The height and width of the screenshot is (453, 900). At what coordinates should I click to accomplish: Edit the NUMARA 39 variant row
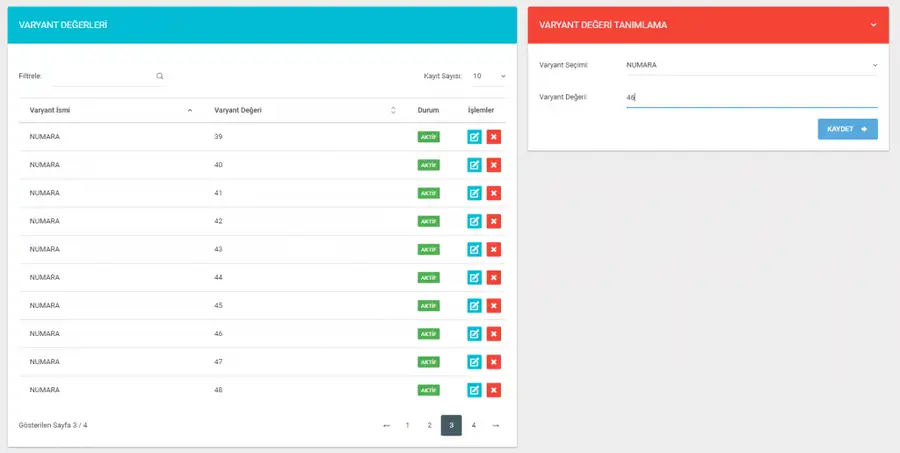click(x=474, y=137)
